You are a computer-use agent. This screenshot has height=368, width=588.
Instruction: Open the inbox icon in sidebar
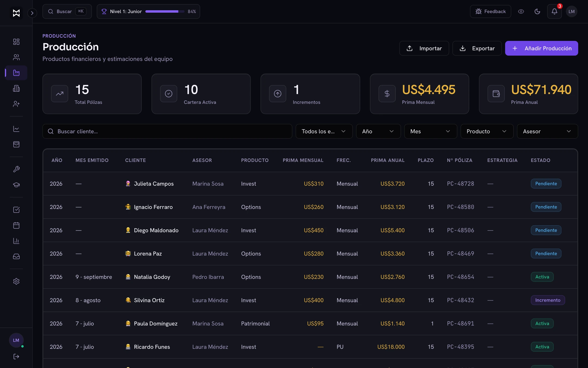pyautogui.click(x=16, y=256)
